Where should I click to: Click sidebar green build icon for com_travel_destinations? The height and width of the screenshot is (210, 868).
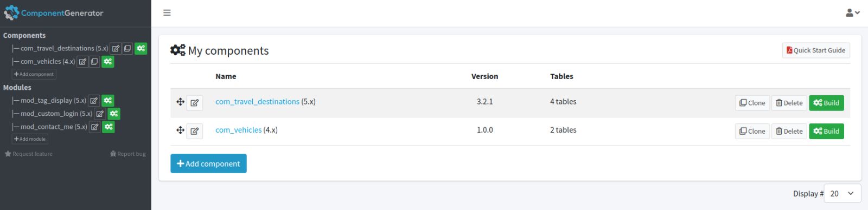click(141, 48)
